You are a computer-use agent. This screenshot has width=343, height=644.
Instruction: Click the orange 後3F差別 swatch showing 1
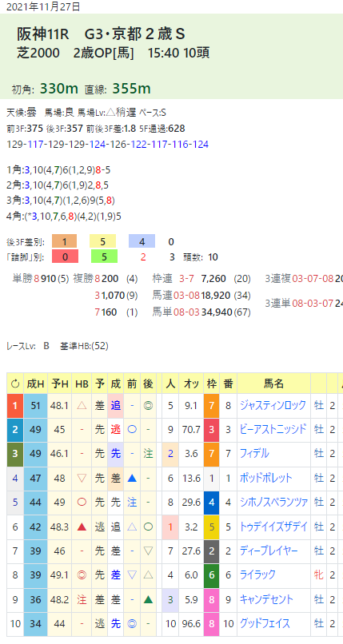tap(65, 241)
